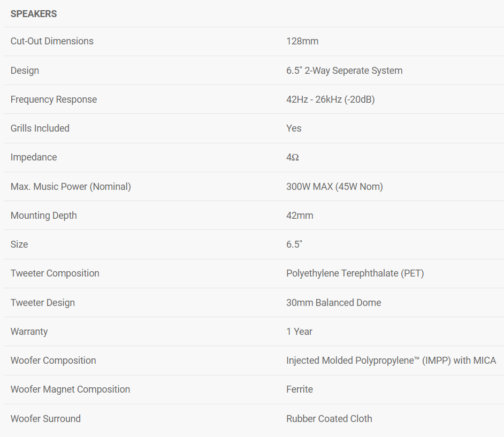Click the 30mm Balanced Dome value

(x=333, y=303)
